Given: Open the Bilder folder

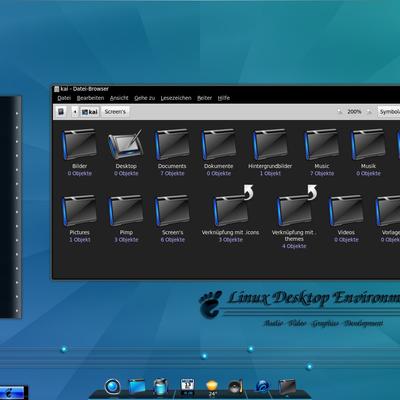Looking at the screenshot, I should [79, 145].
